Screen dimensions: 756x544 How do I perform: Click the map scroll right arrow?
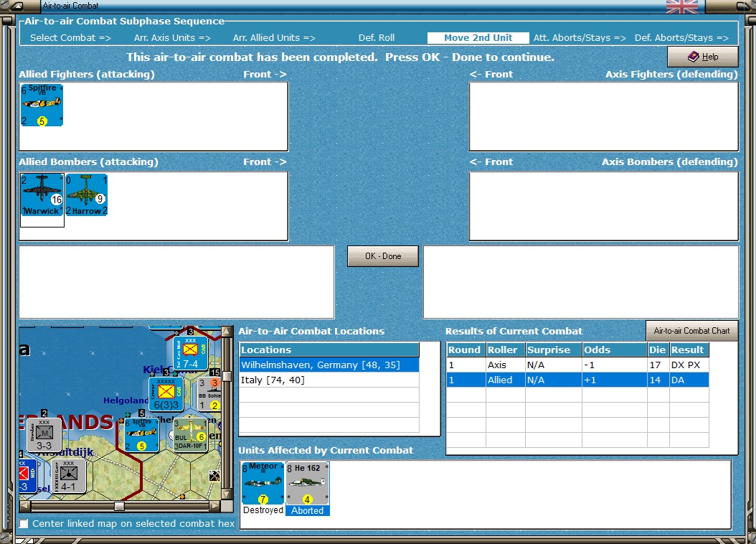tap(215, 506)
